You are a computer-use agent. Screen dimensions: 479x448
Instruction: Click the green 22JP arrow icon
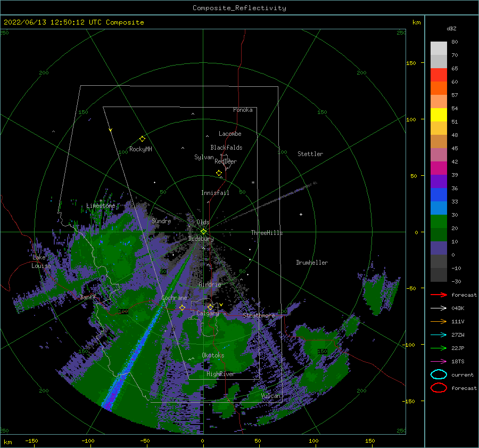[x=439, y=348]
